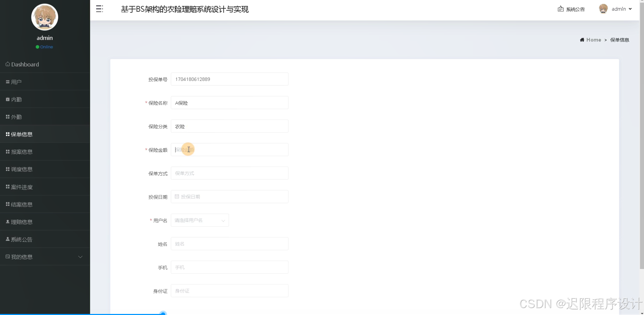Click the 保单方式 input field
Image resolution: width=644 pixels, height=315 pixels.
(x=230, y=173)
